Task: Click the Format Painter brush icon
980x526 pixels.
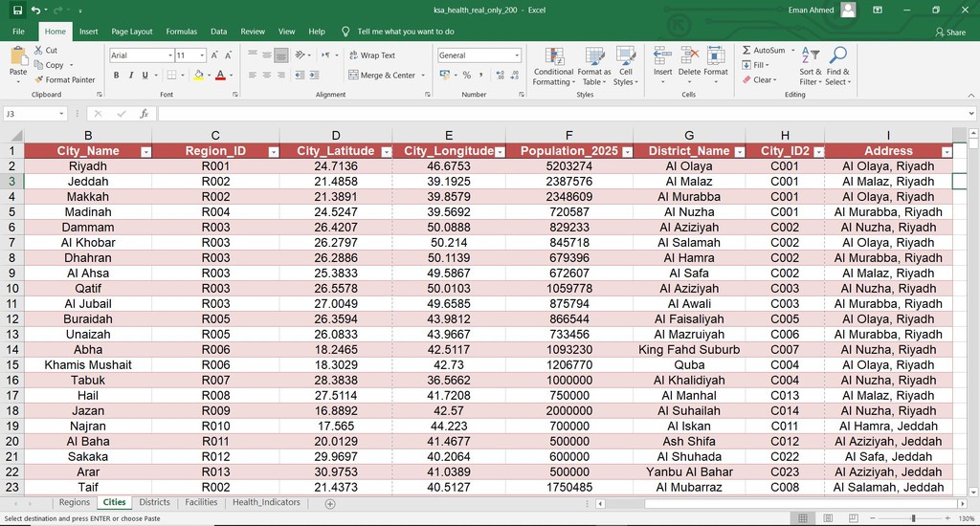Action: click(39, 80)
